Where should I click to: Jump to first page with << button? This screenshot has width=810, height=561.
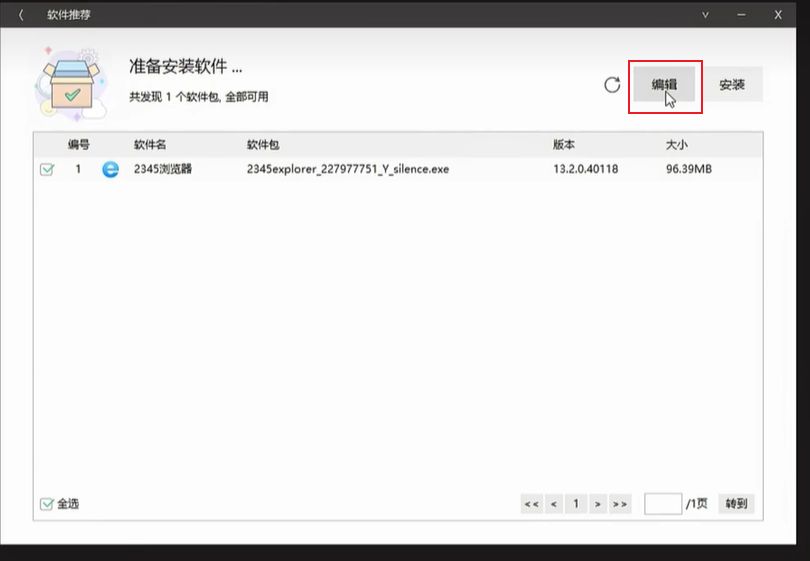coord(531,504)
